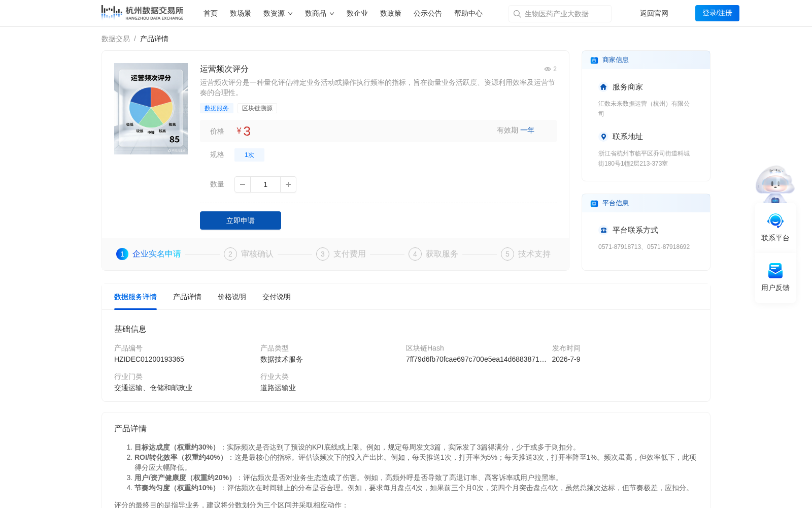Click the 联系地址 location pin icon
This screenshot has width=812, height=508.
[603, 137]
